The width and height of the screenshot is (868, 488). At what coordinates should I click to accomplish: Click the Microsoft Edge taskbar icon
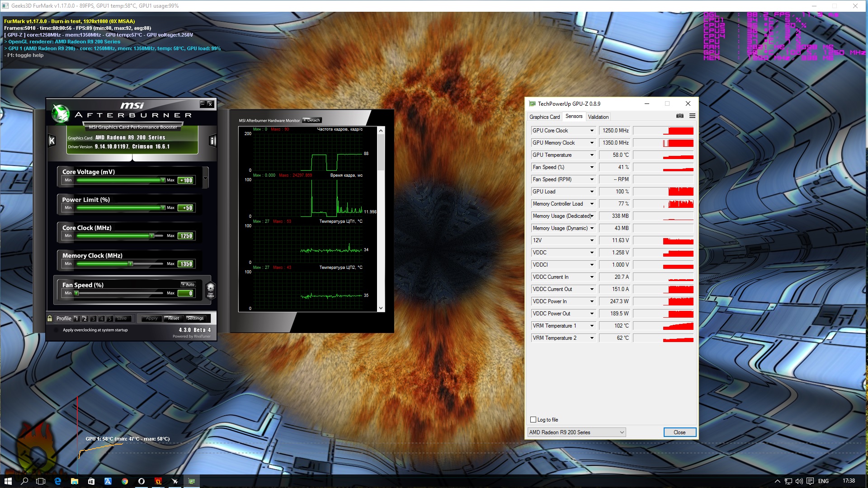pos(58,481)
